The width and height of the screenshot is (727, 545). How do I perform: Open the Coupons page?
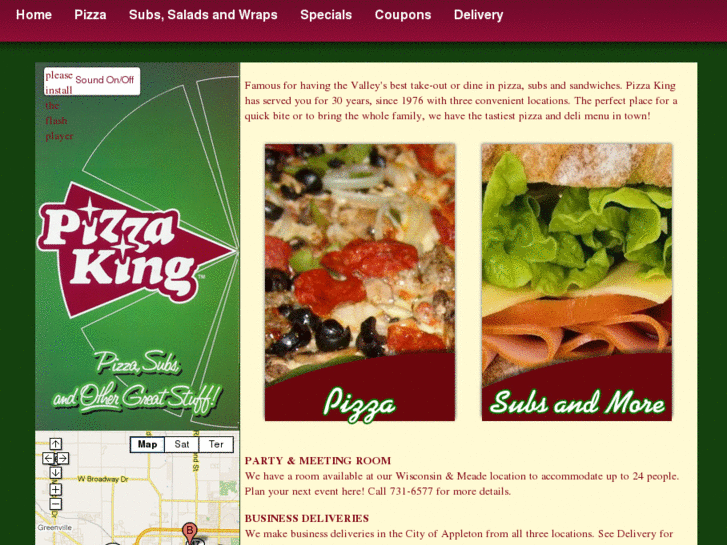click(403, 15)
